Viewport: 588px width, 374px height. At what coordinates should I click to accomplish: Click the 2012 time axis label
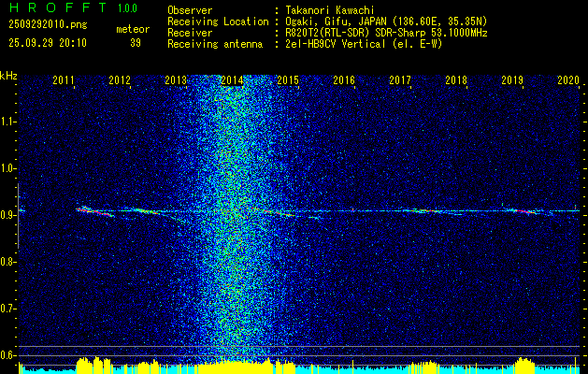coord(120,79)
